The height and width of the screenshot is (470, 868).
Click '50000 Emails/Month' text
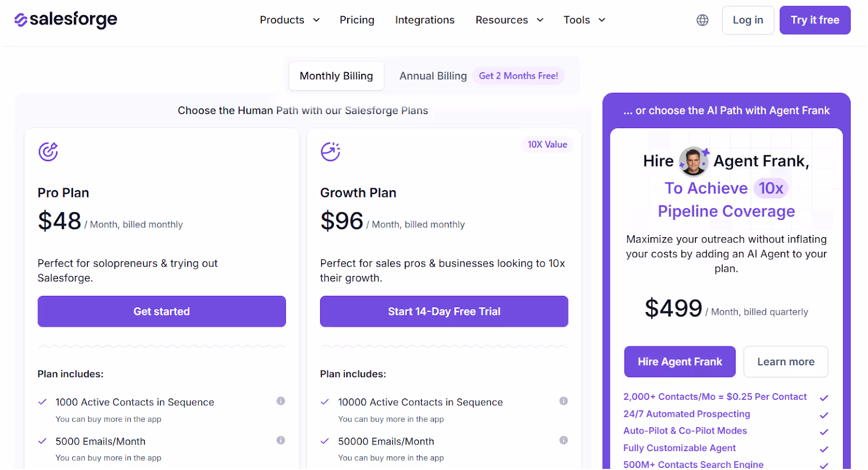tap(386, 441)
